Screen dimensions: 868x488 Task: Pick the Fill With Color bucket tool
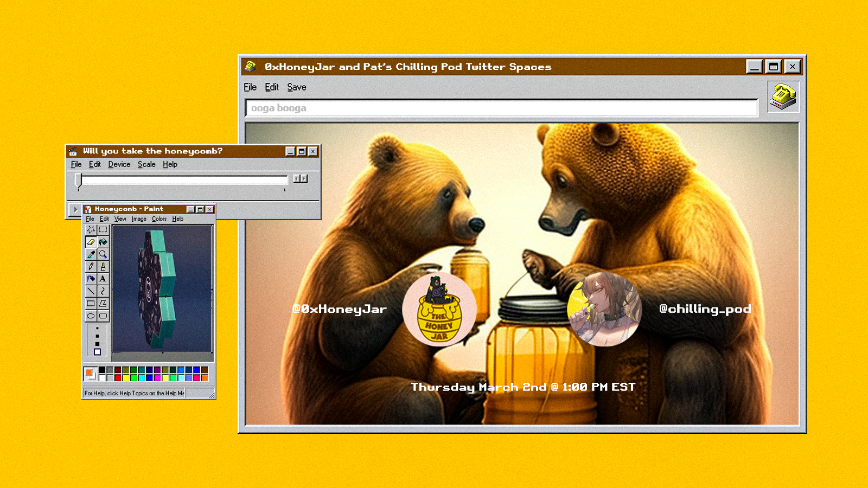pos(103,242)
